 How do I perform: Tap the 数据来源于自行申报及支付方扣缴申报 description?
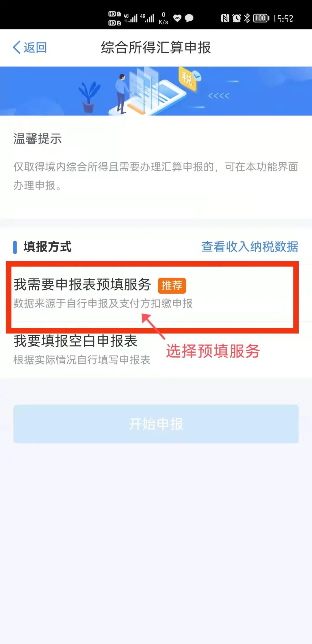click(103, 304)
